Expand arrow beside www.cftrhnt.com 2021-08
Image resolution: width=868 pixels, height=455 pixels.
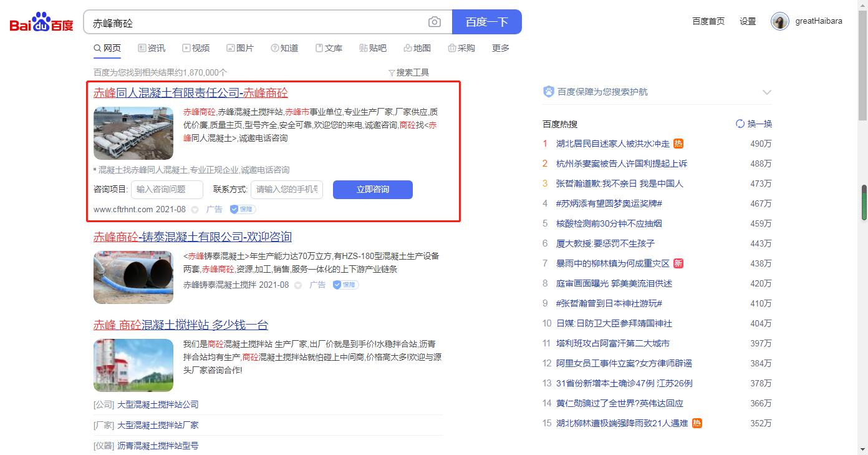tap(195, 210)
